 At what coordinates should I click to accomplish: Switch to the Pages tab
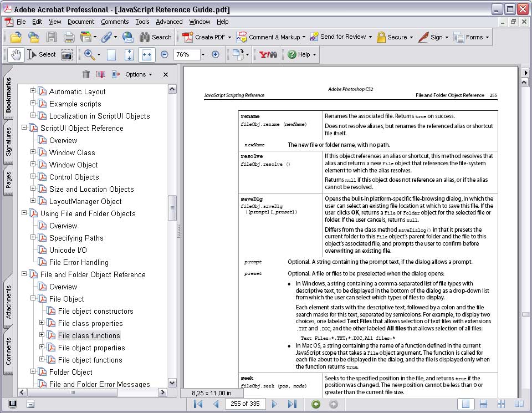[8, 180]
